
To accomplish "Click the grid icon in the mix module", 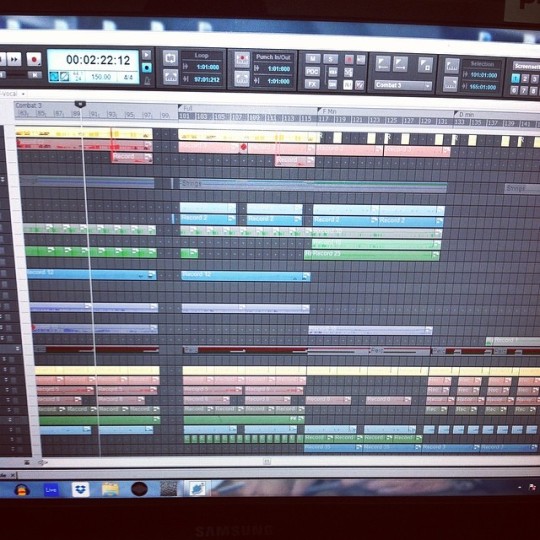I will (348, 72).
